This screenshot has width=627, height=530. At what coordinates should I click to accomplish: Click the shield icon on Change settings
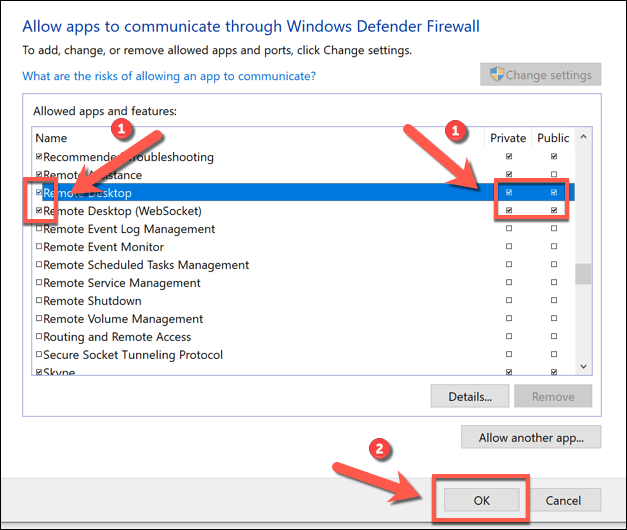[x=495, y=75]
